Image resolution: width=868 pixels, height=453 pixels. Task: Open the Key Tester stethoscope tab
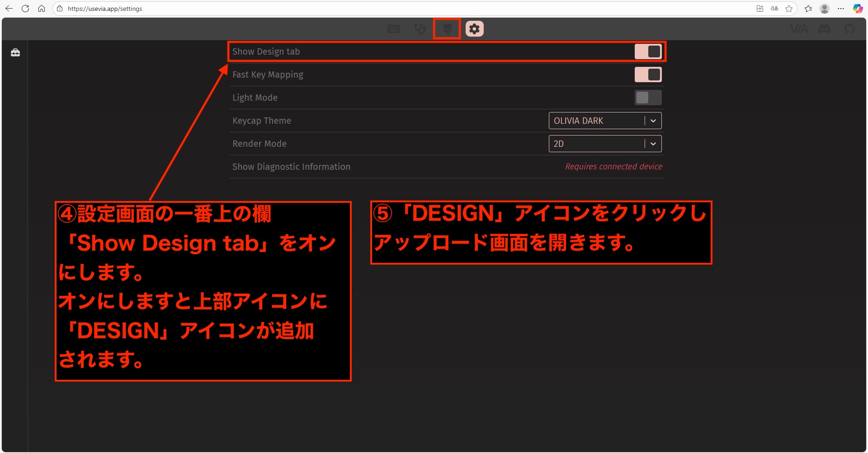420,29
